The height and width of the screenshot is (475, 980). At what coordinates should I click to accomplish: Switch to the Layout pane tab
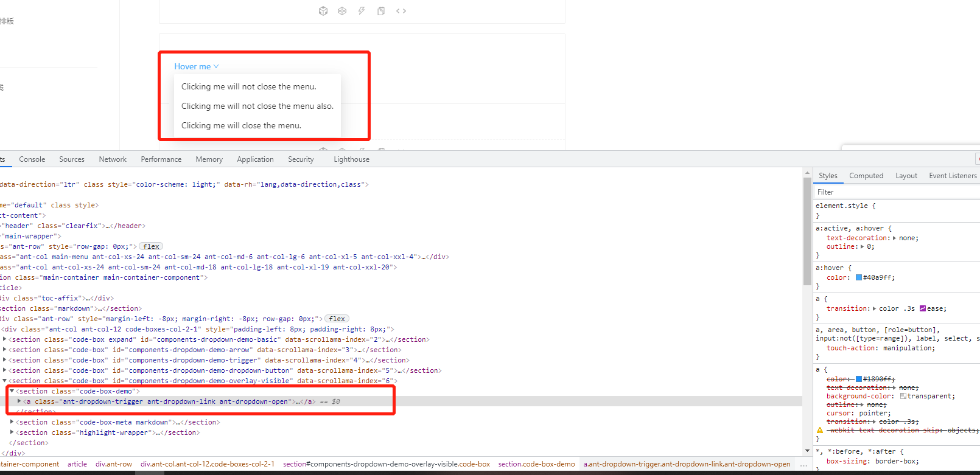[906, 176]
